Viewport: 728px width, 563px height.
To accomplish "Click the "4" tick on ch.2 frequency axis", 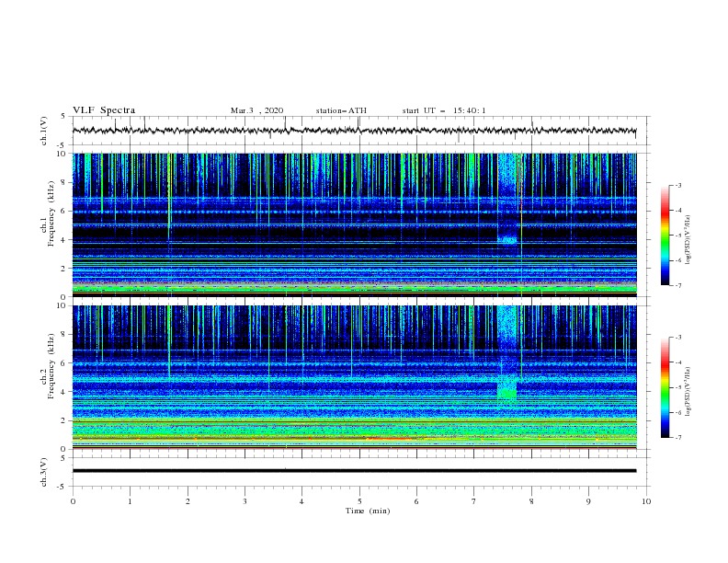I will pos(63,392).
